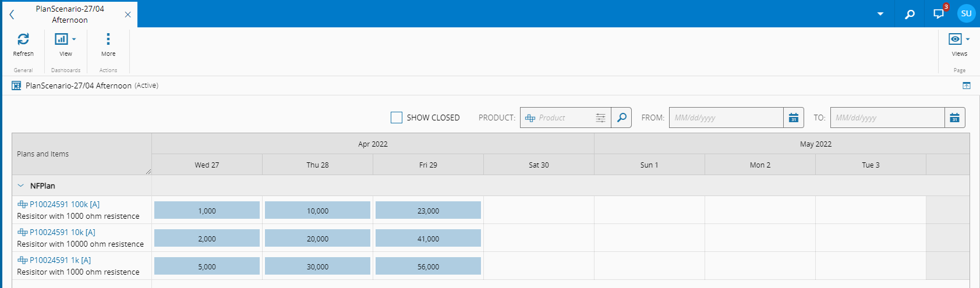Select the 41,000 cell on Fri 29

(x=428, y=239)
